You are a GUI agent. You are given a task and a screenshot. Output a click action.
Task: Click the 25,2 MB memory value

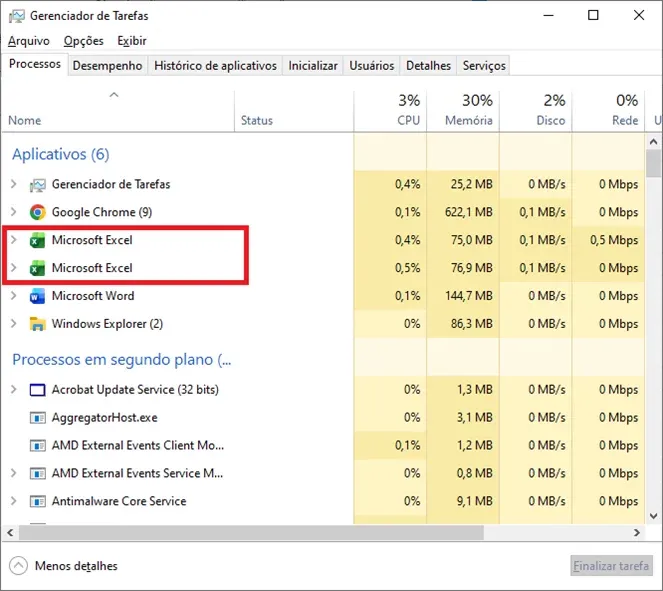[x=471, y=184]
